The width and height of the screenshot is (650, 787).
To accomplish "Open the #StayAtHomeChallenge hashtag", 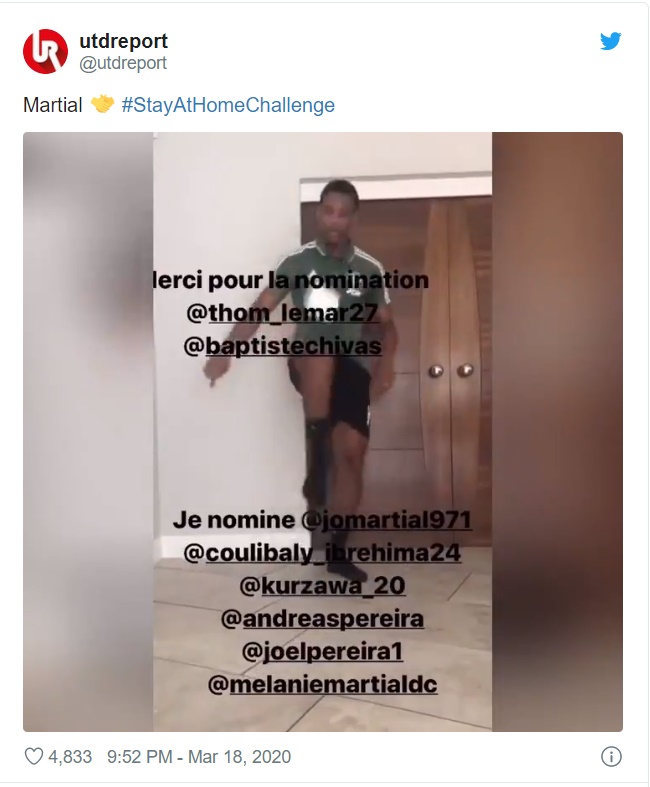I will click(x=228, y=105).
